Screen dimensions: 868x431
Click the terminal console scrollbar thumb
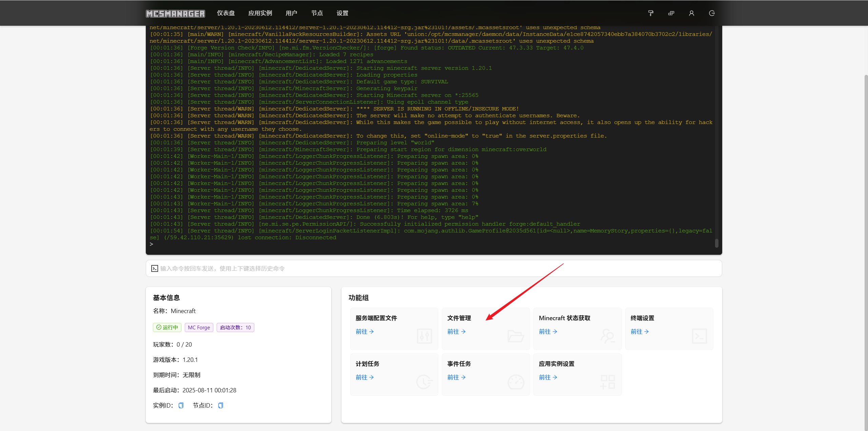pos(716,243)
